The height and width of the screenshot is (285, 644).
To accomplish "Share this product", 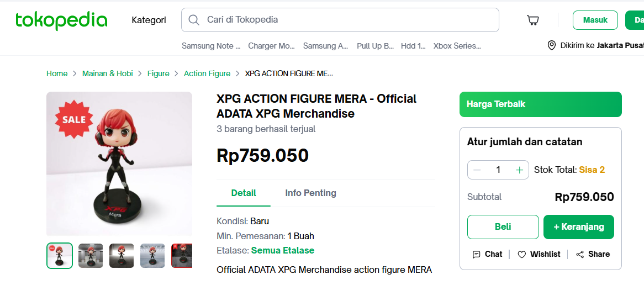I will point(593,254).
